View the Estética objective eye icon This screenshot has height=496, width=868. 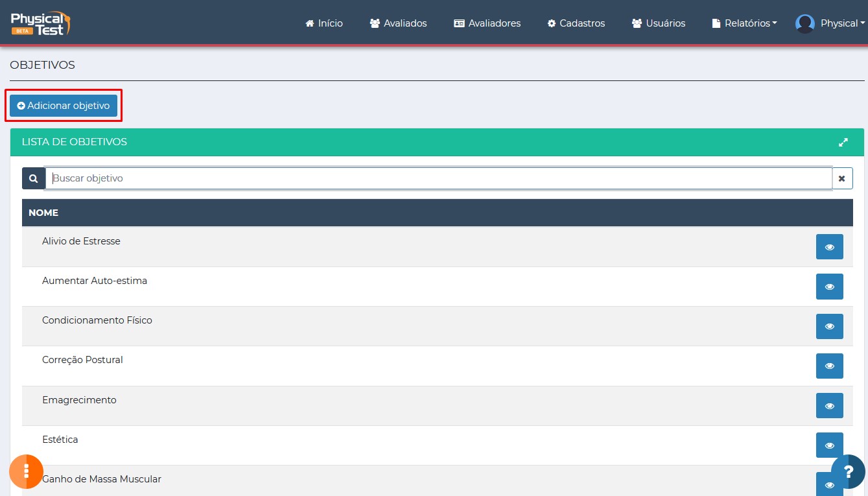[x=829, y=445]
